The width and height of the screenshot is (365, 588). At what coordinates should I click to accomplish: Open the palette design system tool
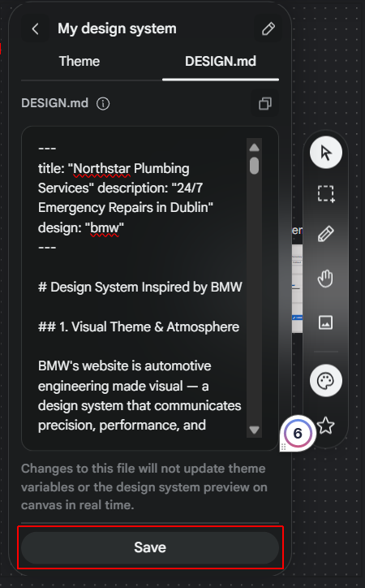326,381
